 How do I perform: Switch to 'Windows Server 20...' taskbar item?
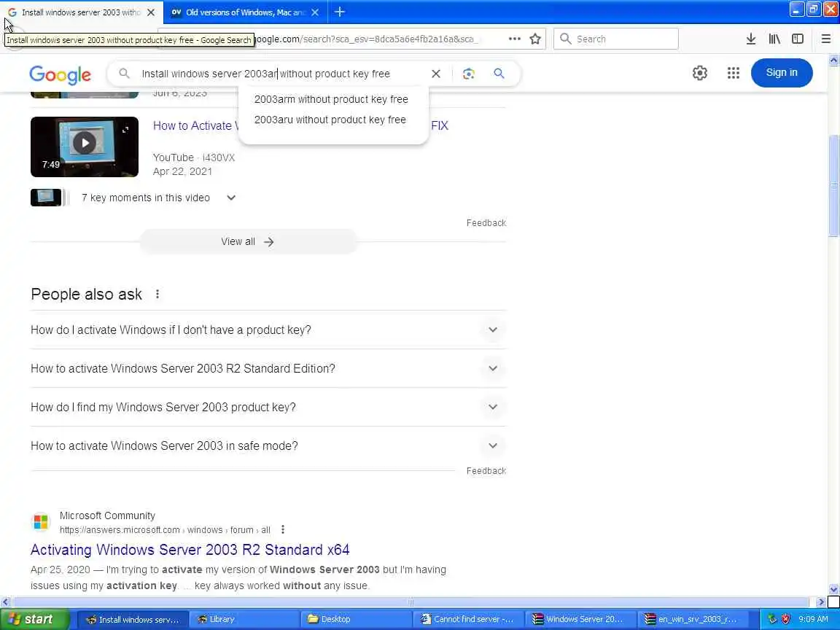pos(581,619)
